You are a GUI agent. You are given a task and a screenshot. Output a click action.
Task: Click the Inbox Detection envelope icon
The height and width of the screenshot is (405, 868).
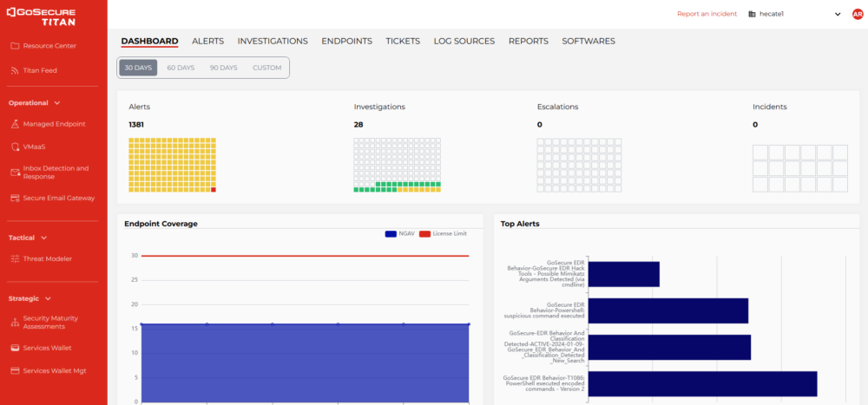coord(15,173)
